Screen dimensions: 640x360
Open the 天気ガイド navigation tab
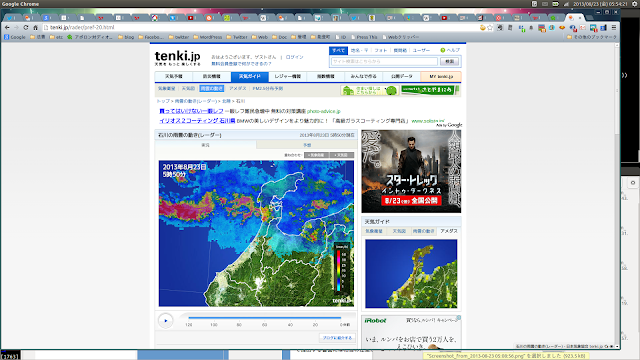(x=249, y=76)
